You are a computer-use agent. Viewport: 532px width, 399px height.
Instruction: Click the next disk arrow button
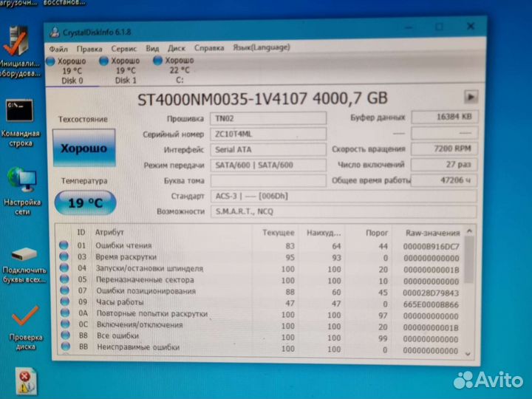[x=471, y=97]
